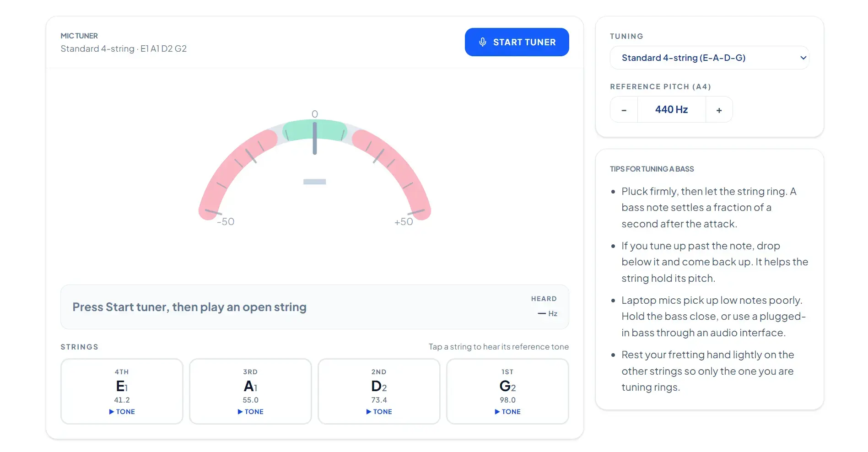The width and height of the screenshot is (868, 452).
Task: Play the A1 string reference tone
Action: (250, 412)
